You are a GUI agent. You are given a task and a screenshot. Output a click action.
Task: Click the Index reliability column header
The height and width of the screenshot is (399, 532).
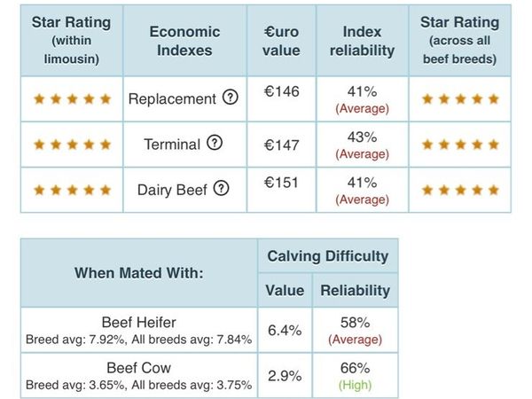363,41
